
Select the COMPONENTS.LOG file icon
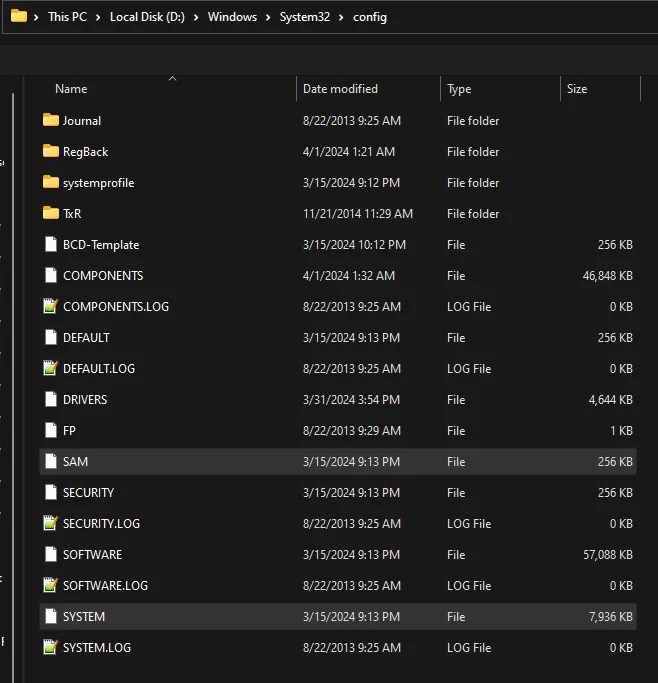51,306
